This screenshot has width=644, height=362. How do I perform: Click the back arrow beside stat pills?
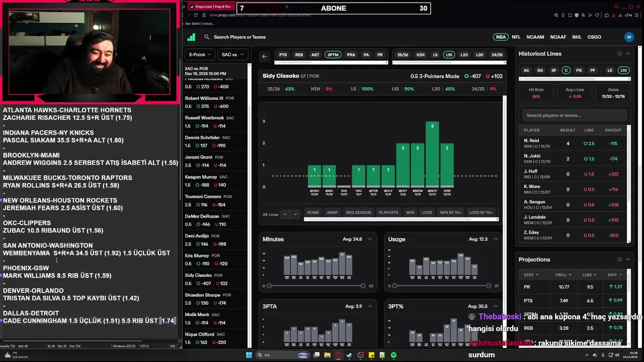(265, 56)
